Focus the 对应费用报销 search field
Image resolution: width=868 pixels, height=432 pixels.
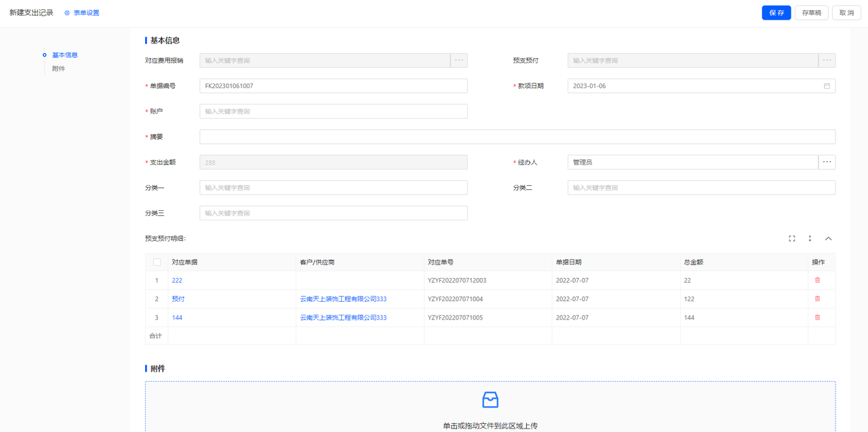pyautogui.click(x=325, y=60)
